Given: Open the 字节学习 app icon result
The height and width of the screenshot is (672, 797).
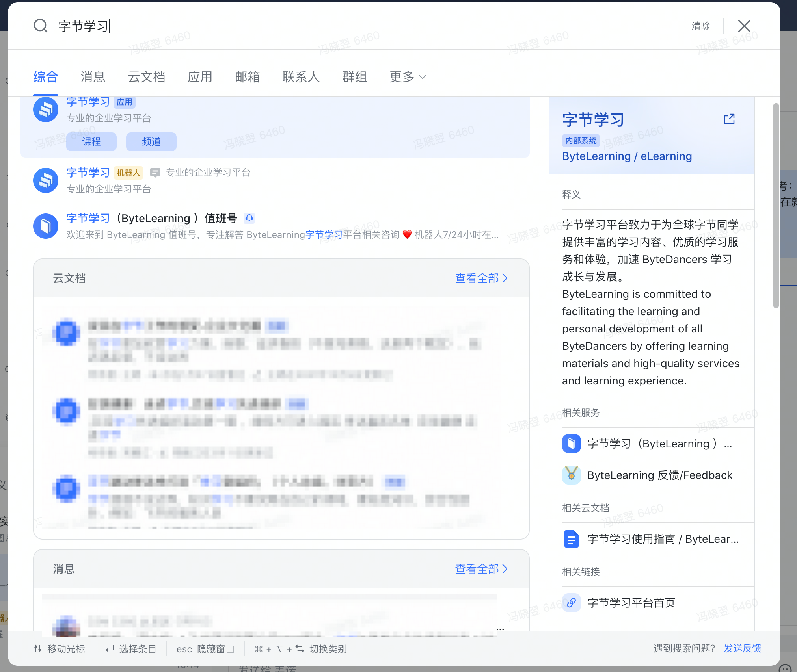Looking at the screenshot, I should click(46, 110).
